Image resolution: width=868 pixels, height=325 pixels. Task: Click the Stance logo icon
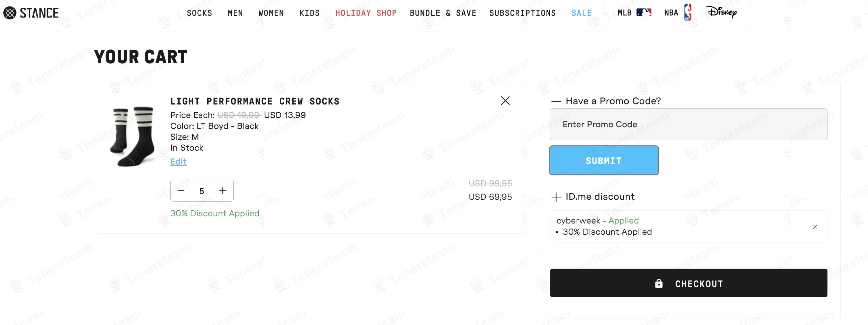(x=10, y=13)
